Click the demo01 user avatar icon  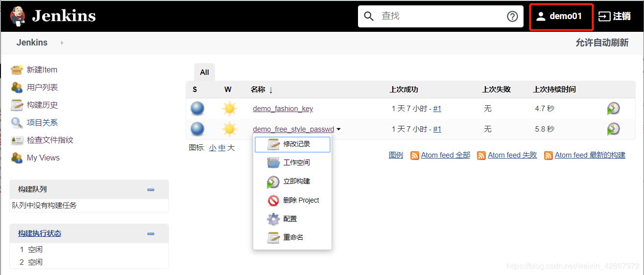click(x=541, y=16)
